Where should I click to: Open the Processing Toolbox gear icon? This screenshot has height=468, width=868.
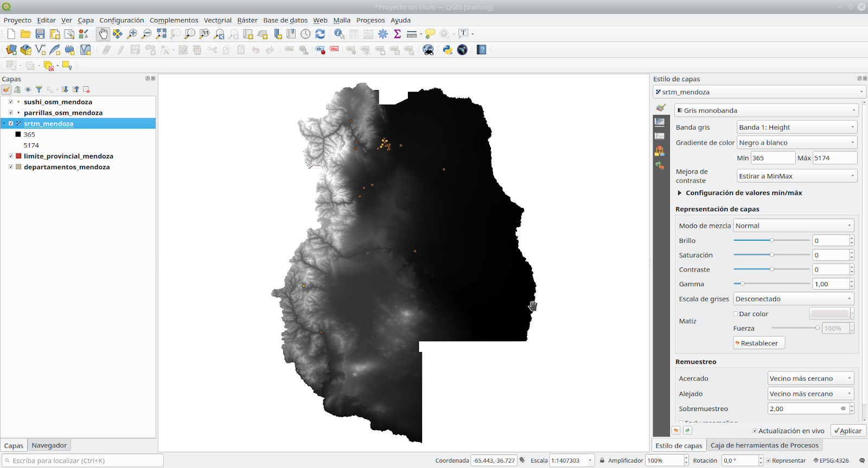click(x=383, y=34)
